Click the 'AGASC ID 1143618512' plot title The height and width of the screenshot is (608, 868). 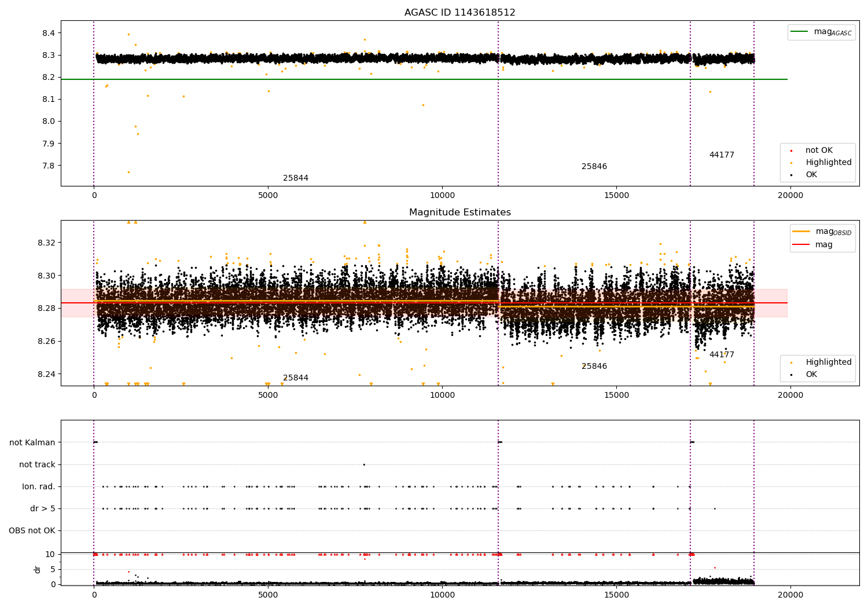click(x=459, y=13)
